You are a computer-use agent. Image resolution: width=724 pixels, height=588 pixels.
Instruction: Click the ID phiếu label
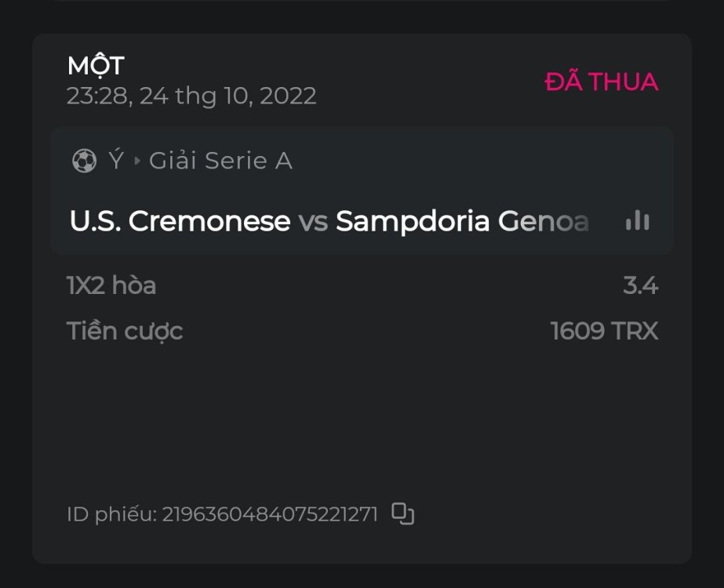point(111,515)
